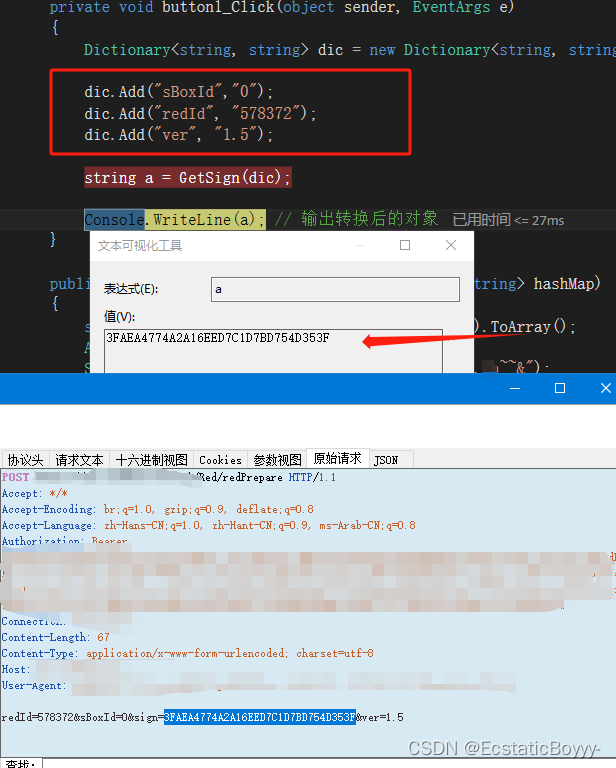
Task: Switch to the 参数视图 tab
Action: (277, 460)
